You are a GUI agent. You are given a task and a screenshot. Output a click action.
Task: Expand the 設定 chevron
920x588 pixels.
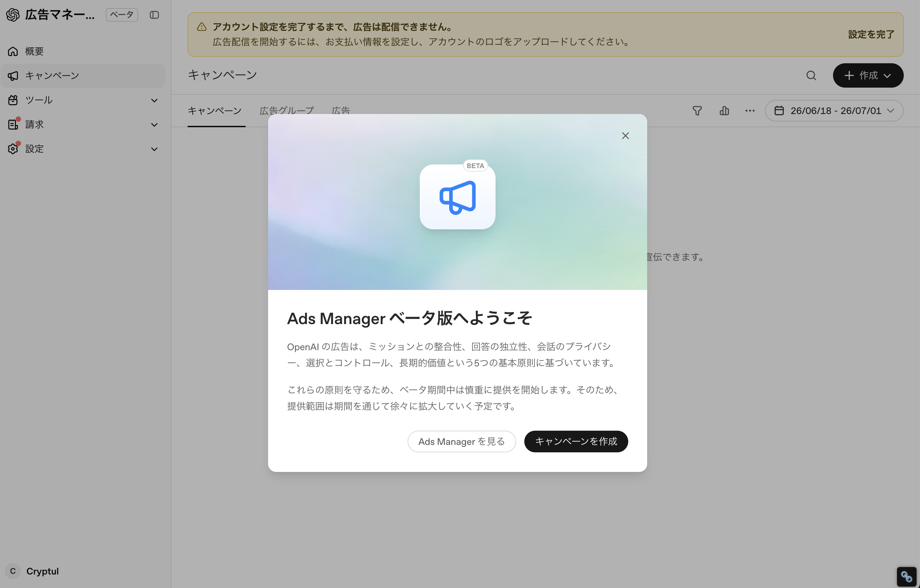(154, 149)
